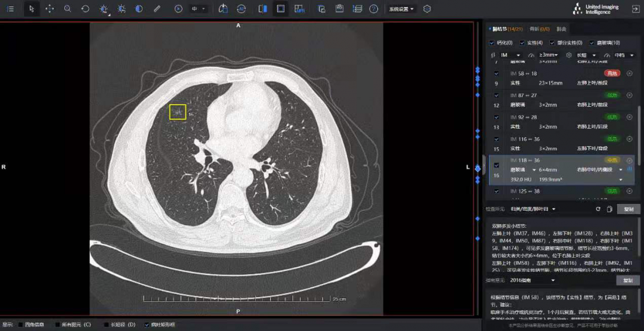Toggle the 病灶矩形框 checkbox
The height and width of the screenshot is (331, 644).
(147, 325)
